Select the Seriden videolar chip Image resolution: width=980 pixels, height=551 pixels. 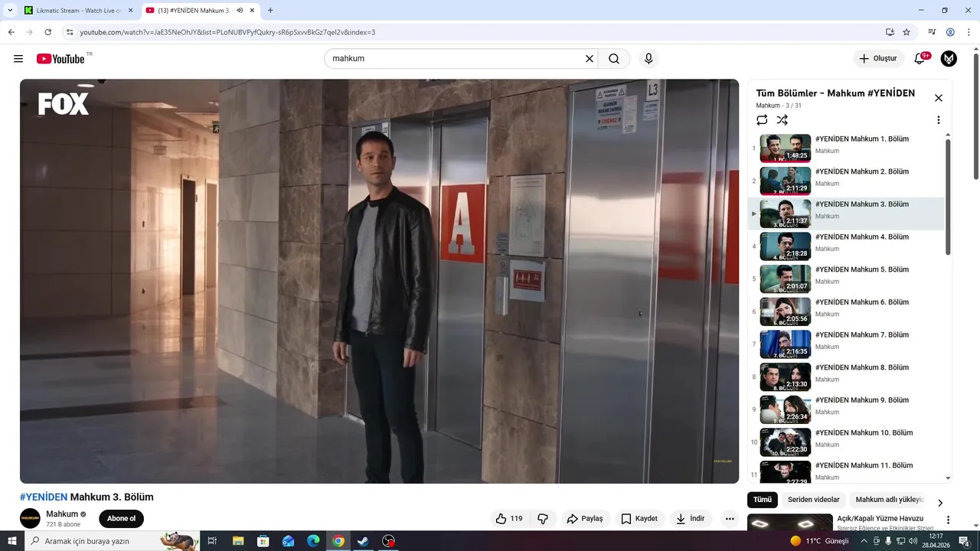pyautogui.click(x=814, y=500)
